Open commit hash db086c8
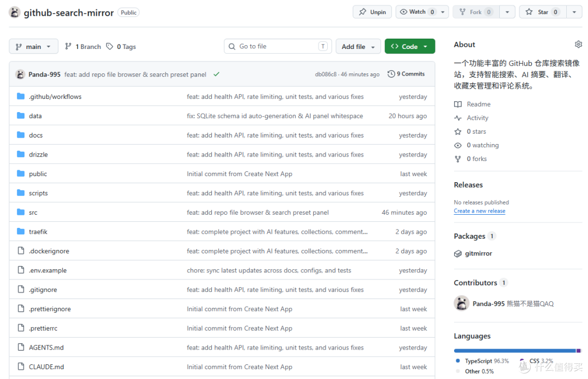Image resolution: width=588 pixels, height=379 pixels. (326, 74)
